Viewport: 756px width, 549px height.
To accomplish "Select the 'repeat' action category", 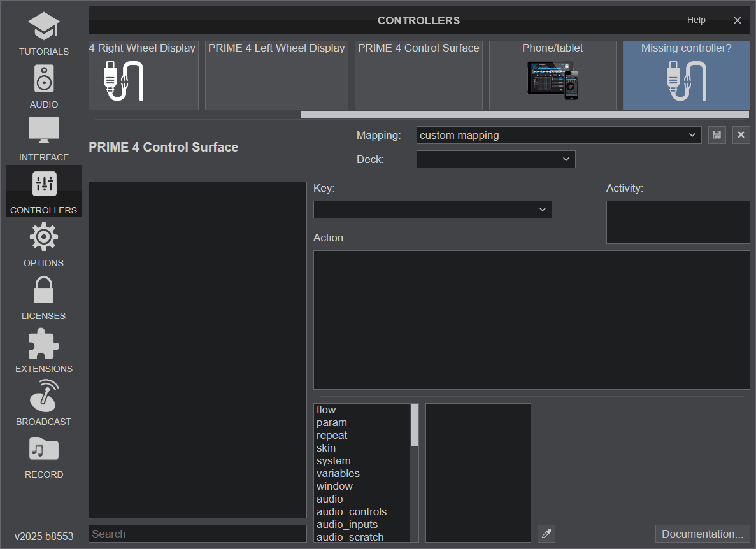I will click(362, 435).
